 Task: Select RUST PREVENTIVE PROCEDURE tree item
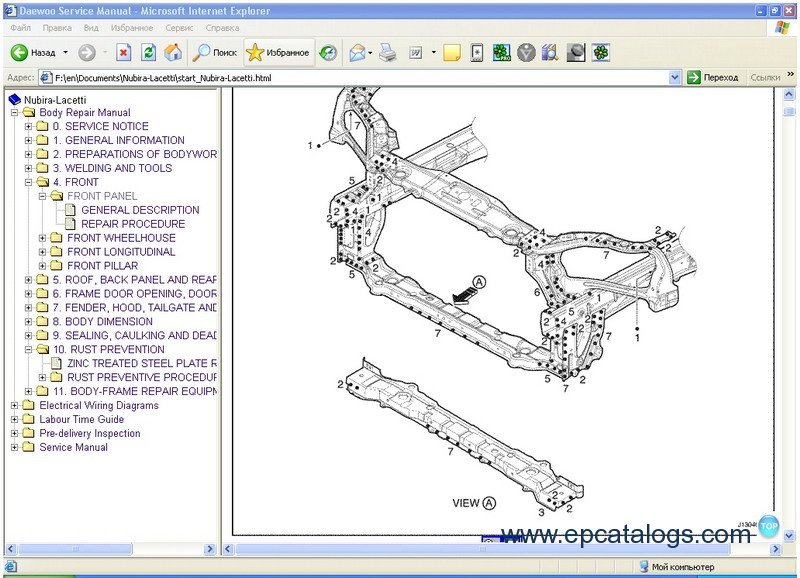(x=142, y=377)
